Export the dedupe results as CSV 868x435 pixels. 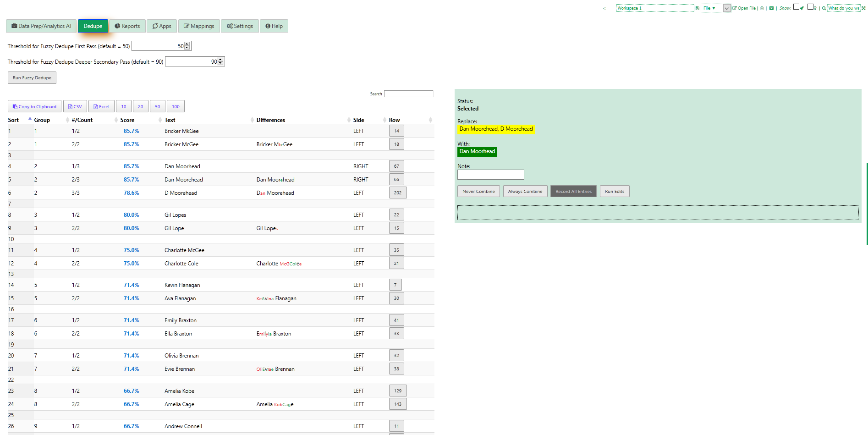[x=75, y=106]
